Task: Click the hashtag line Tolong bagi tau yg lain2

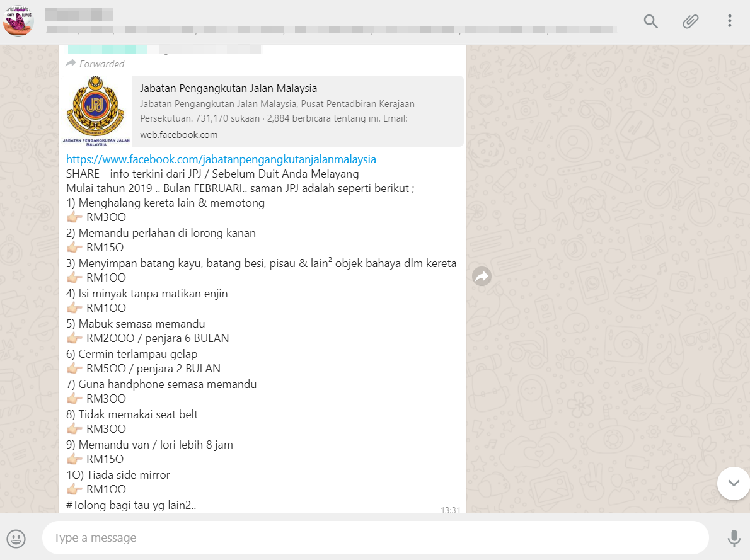Action: coord(131,505)
